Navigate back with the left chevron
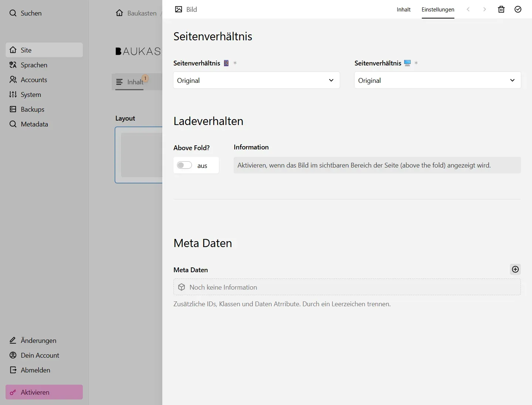Image resolution: width=532 pixels, height=405 pixels. (x=468, y=9)
